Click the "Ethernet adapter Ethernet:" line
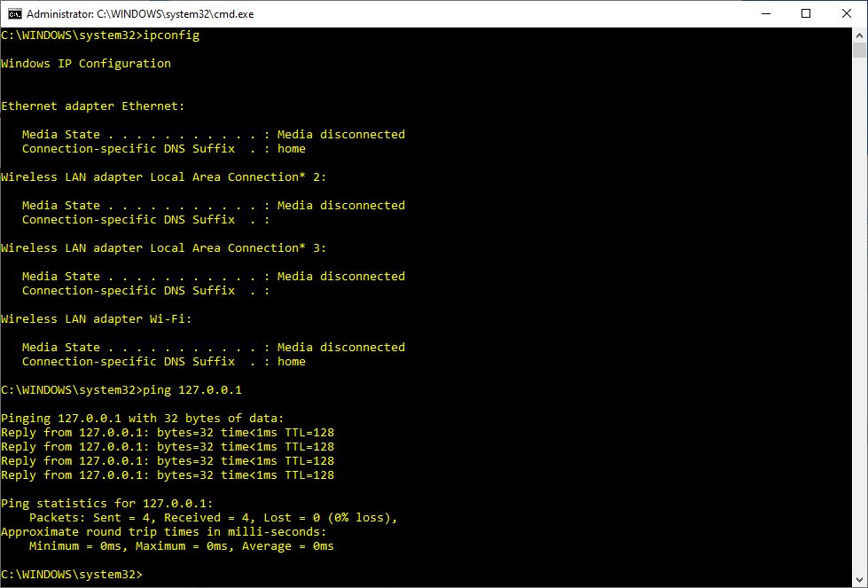The width and height of the screenshot is (868, 588). coord(92,106)
